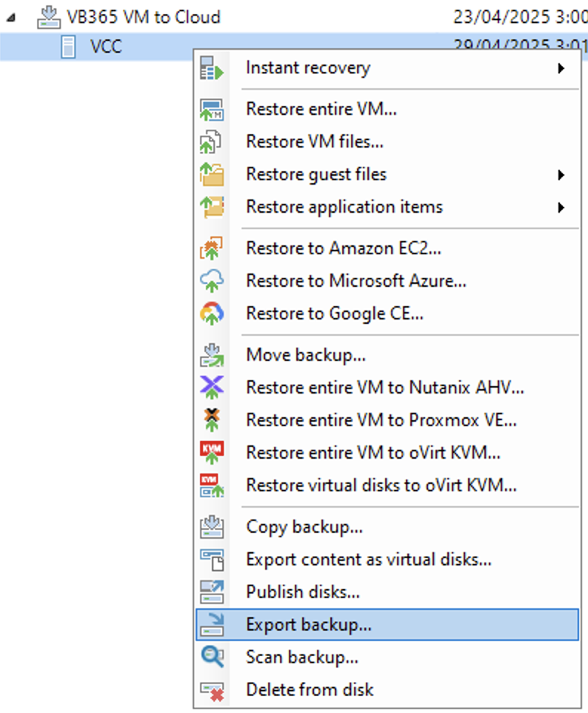Click the Proxmox VE restore icon
Screen dimensions: 588x713
pos(212,419)
